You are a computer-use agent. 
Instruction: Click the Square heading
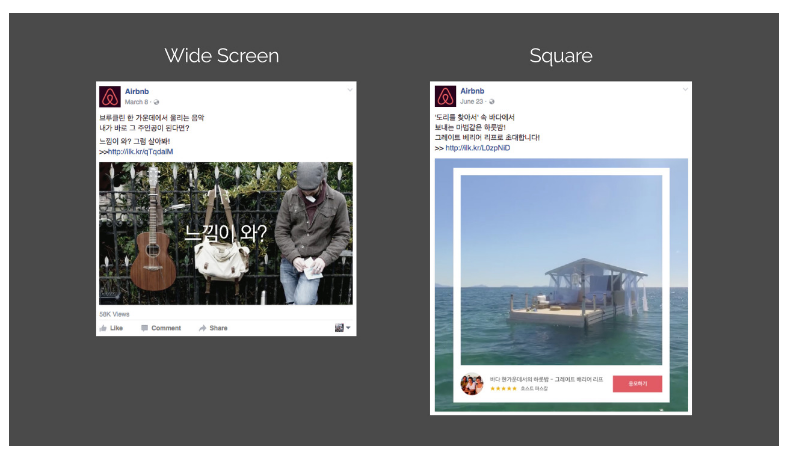(x=561, y=56)
